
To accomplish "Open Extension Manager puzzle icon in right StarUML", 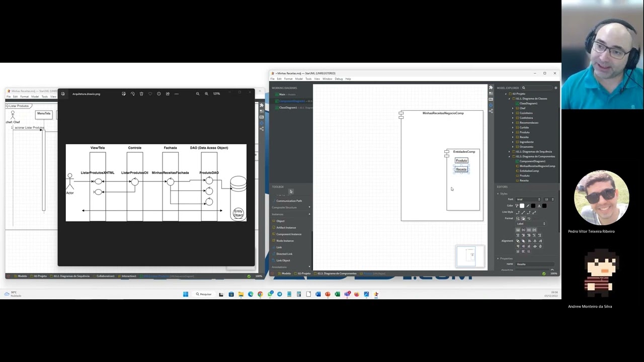I will pyautogui.click(x=491, y=87).
